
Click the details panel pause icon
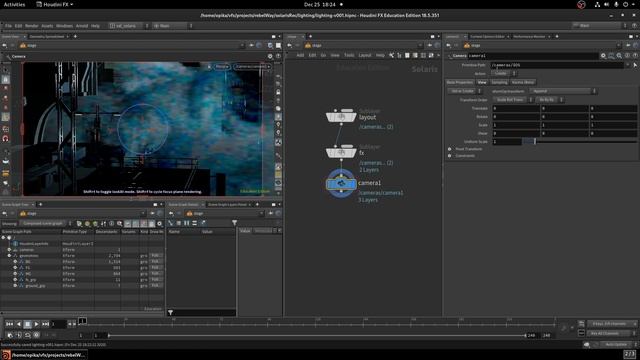[187, 223]
